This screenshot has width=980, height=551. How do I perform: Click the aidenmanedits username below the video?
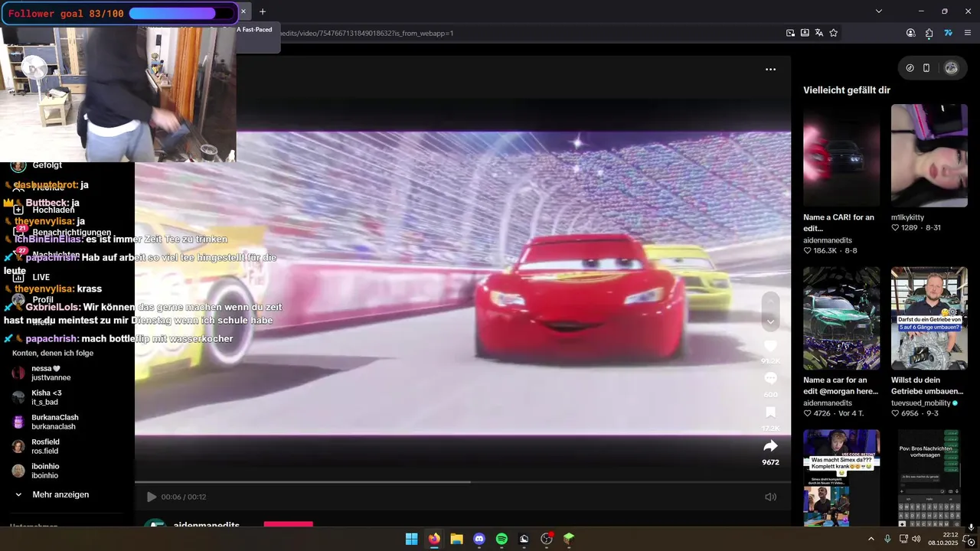[x=207, y=525]
